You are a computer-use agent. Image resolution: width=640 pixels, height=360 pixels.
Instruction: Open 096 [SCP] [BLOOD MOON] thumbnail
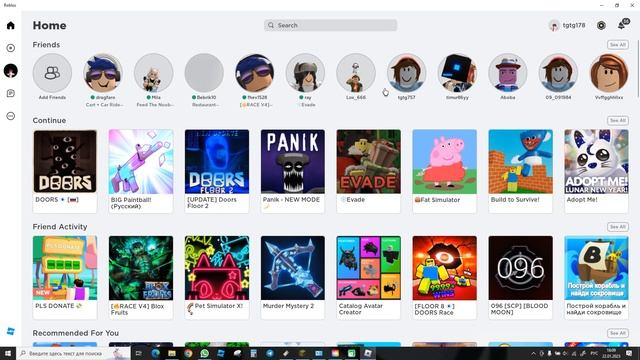[x=520, y=268]
